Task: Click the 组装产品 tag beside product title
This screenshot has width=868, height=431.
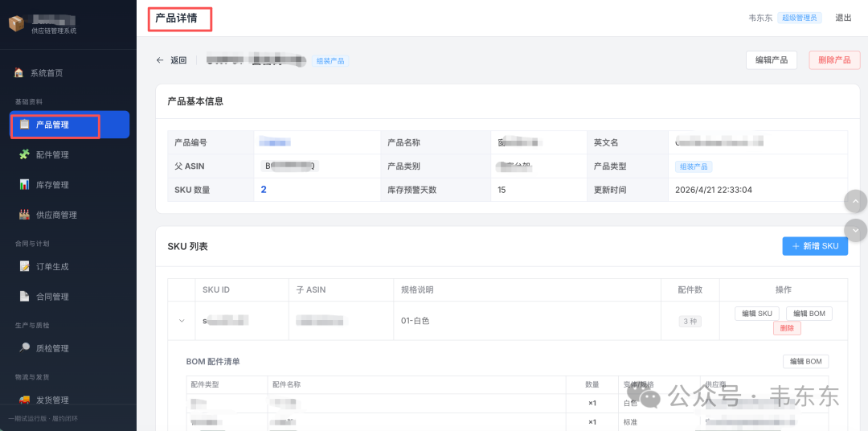Action: tap(330, 61)
